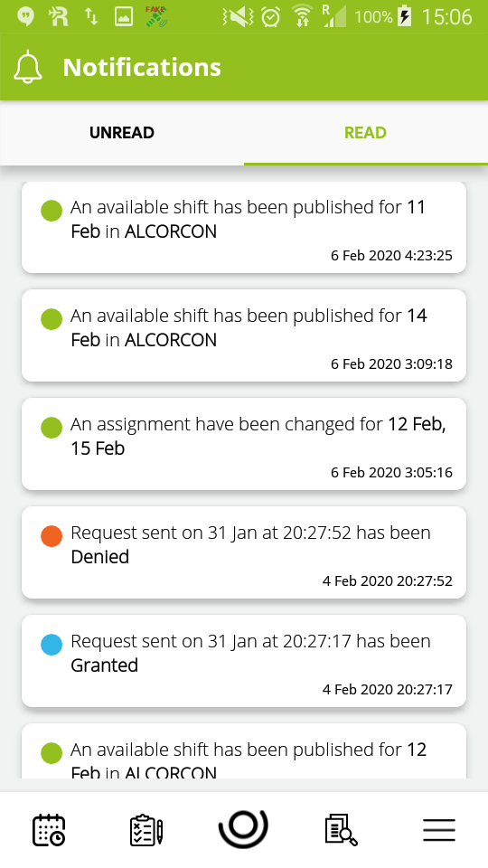The height and width of the screenshot is (868, 488).
Task: Open the document search magnifier icon
Action: click(341, 829)
